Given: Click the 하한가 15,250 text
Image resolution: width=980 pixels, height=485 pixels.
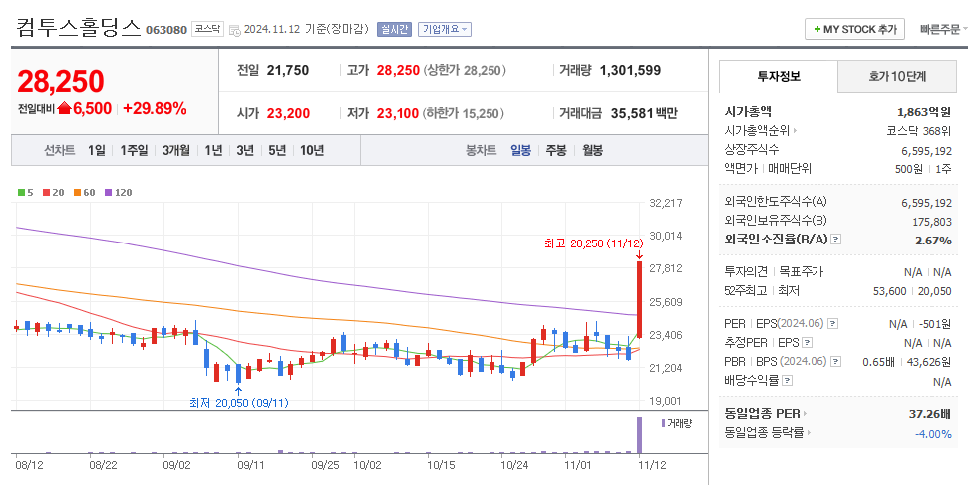Looking at the screenshot, I should click(464, 114).
